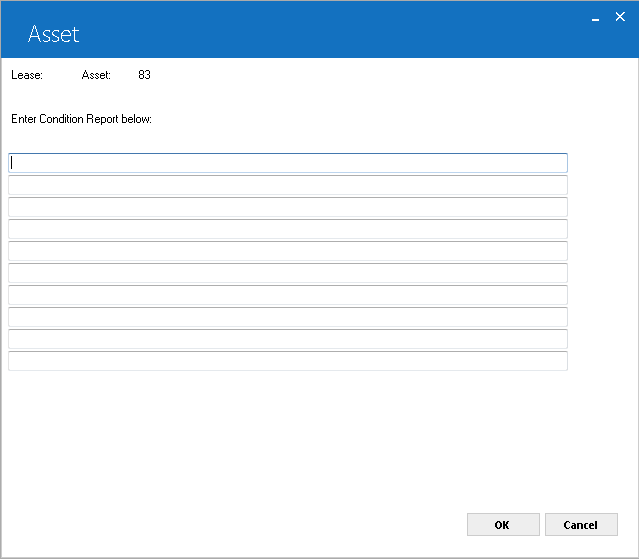639x559 pixels.
Task: Minimize the Asset dialog window
Action: [595, 18]
